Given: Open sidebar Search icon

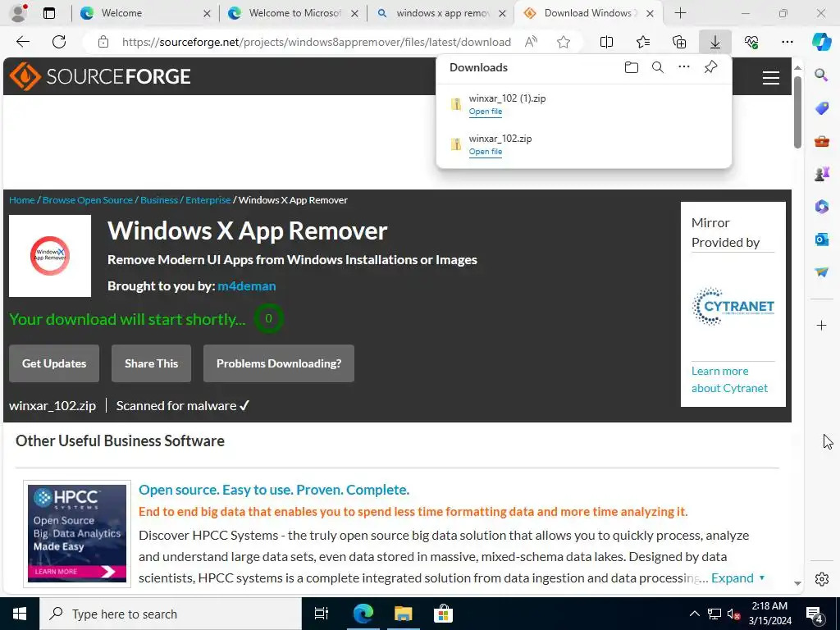Looking at the screenshot, I should coord(821,75).
